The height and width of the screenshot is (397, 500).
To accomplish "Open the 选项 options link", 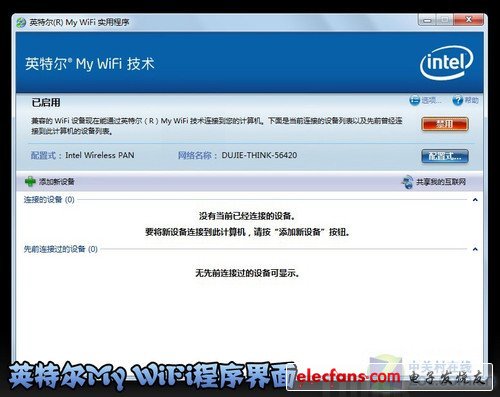I will tap(431, 100).
